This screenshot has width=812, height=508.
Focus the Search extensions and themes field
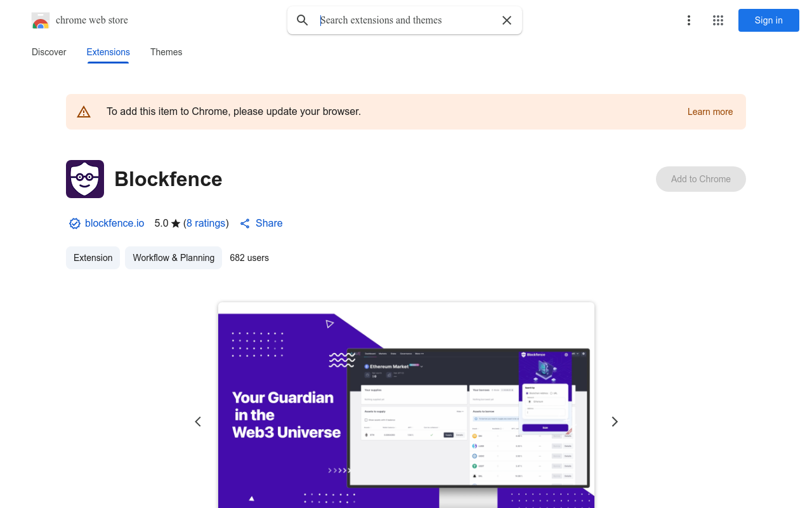click(x=406, y=20)
